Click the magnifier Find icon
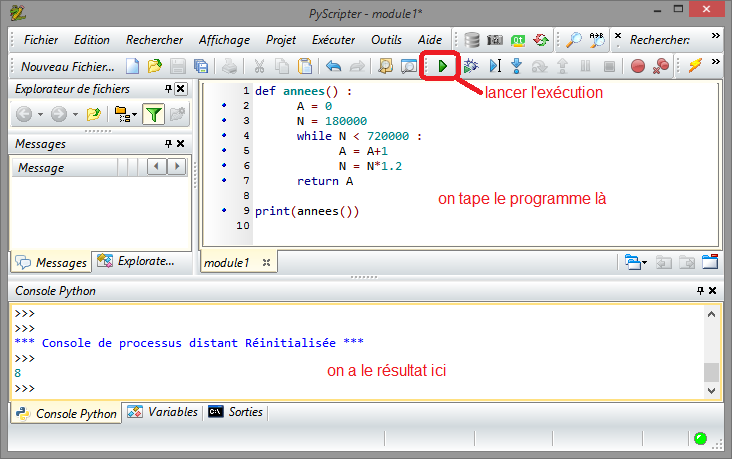The width and height of the screenshot is (732, 459). 574,40
